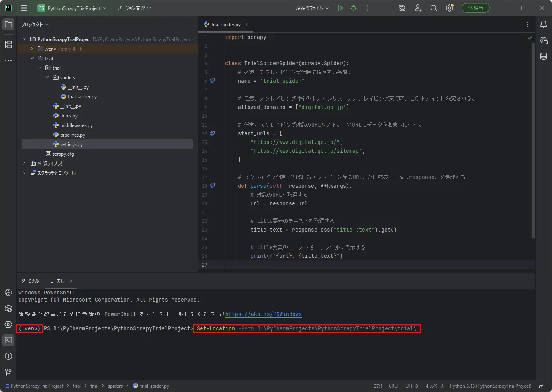
Task: Select middlewares.py in the project tree
Action: tap(76, 125)
